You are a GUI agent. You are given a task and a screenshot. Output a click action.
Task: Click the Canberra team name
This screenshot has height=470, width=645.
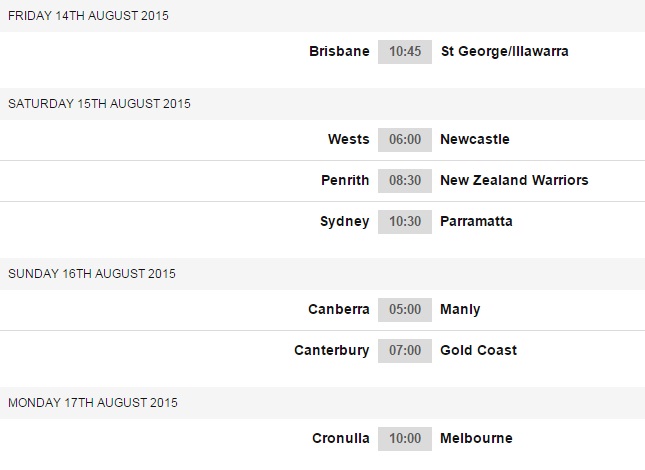click(x=338, y=310)
